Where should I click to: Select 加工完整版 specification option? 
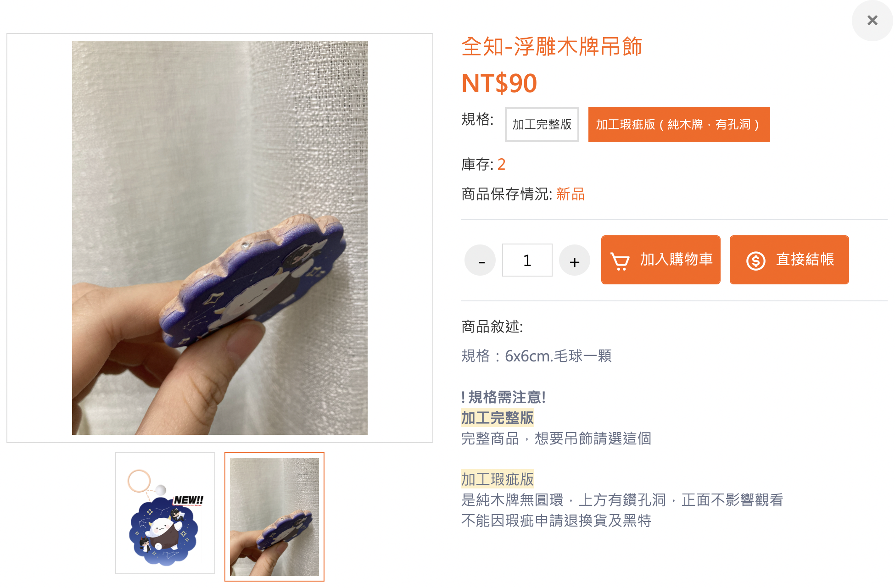pos(542,124)
